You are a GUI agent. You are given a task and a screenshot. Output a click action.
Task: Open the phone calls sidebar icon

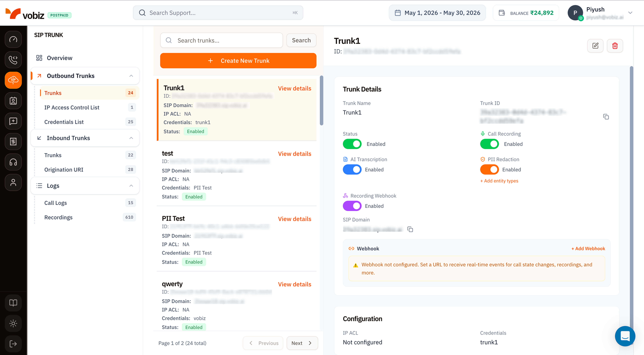click(13, 60)
